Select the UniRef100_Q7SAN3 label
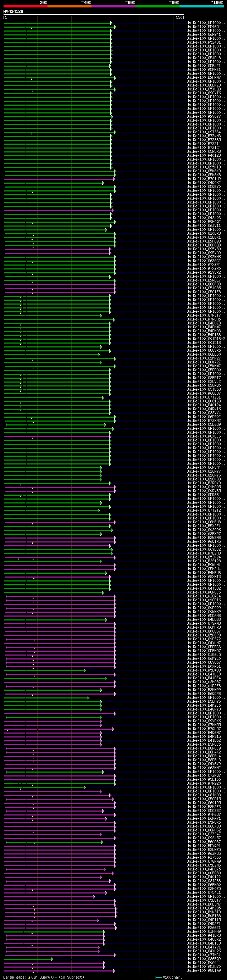 204,624
